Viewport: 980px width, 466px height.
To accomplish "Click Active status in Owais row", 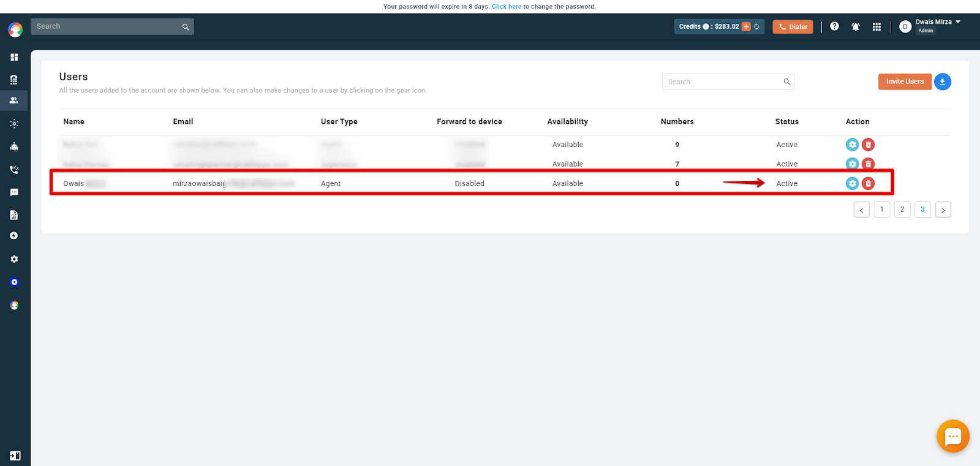I will (787, 183).
